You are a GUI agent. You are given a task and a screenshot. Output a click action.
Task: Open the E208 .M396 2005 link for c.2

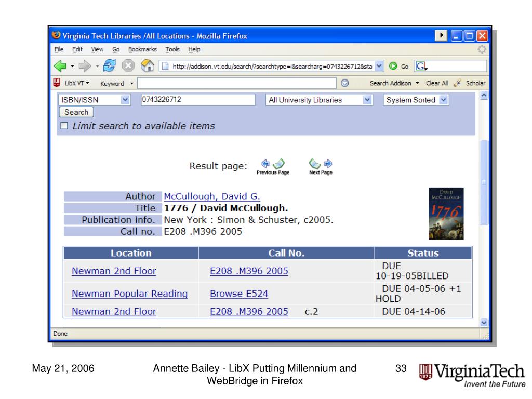249,311
